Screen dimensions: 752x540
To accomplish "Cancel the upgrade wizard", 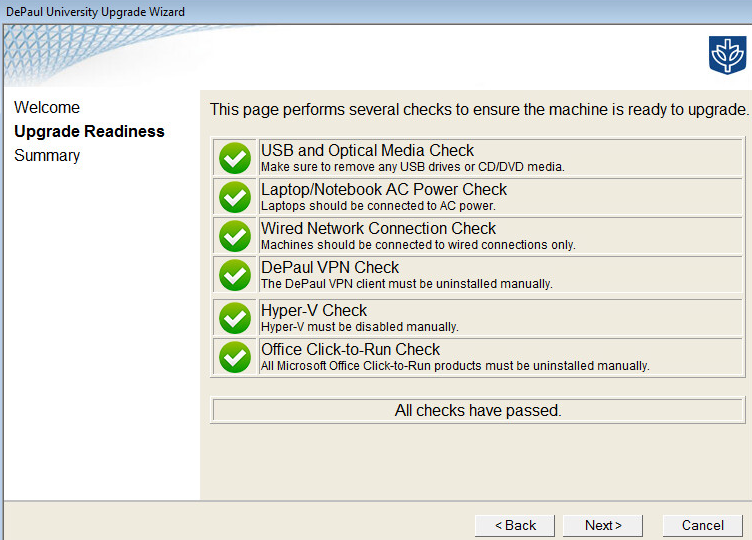I will 702,525.
